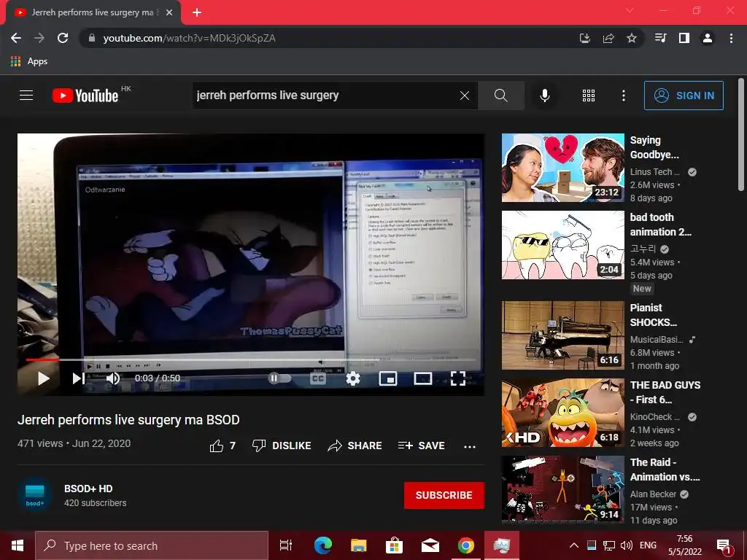Viewport: 747px width, 560px height.
Task: Close the YouTube tab
Action: tap(169, 12)
